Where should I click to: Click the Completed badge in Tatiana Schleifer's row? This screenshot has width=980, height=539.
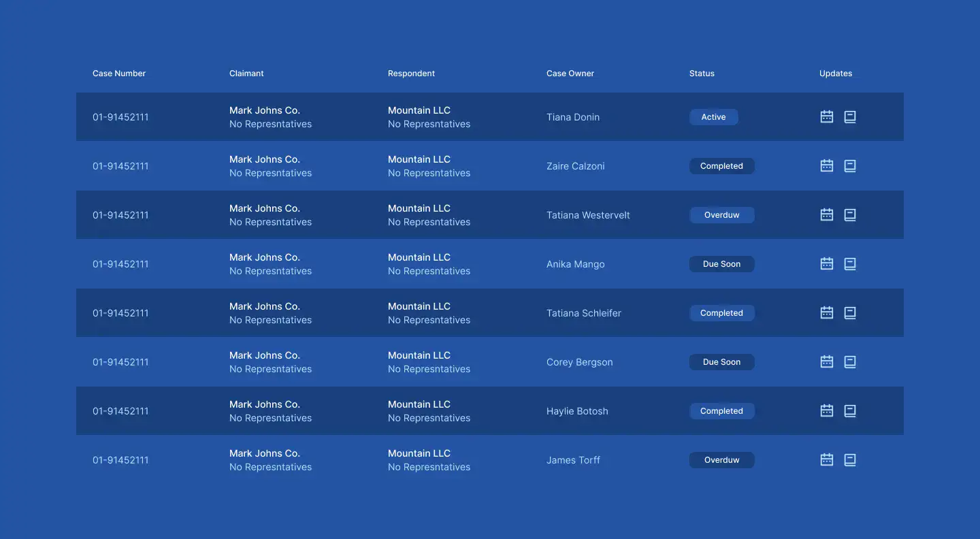(722, 313)
